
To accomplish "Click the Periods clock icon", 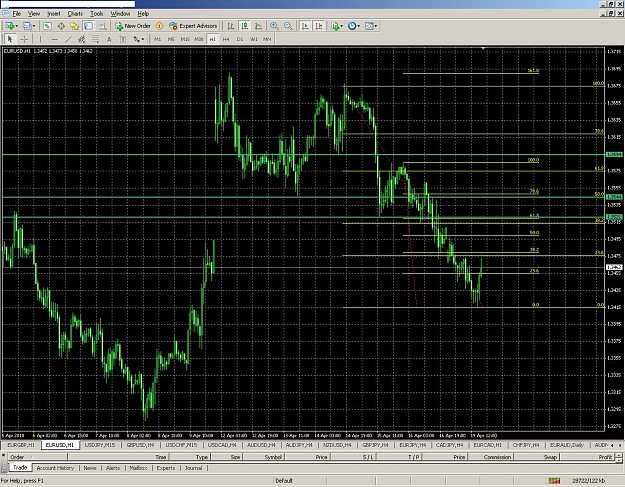I will (352, 26).
